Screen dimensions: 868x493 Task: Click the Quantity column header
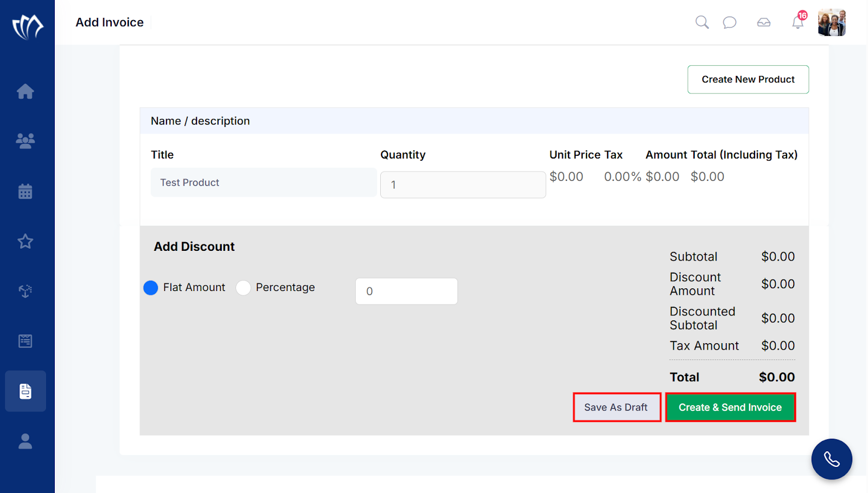coord(403,155)
